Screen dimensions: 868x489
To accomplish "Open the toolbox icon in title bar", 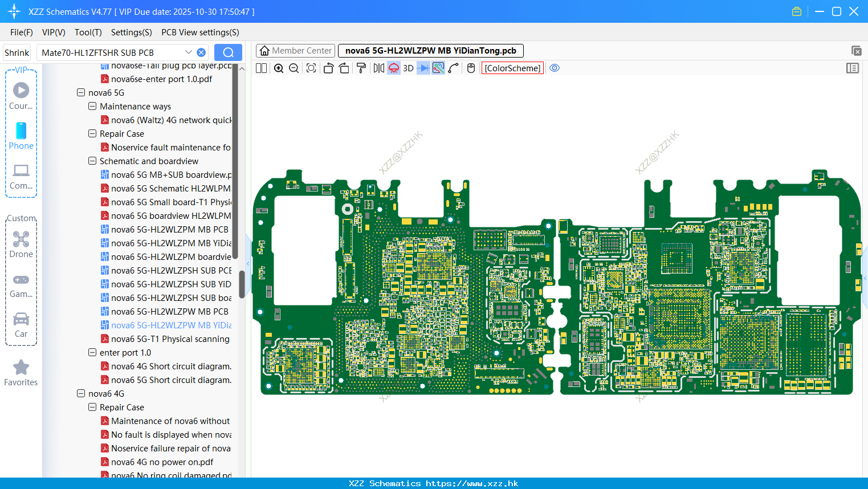I will point(797,11).
